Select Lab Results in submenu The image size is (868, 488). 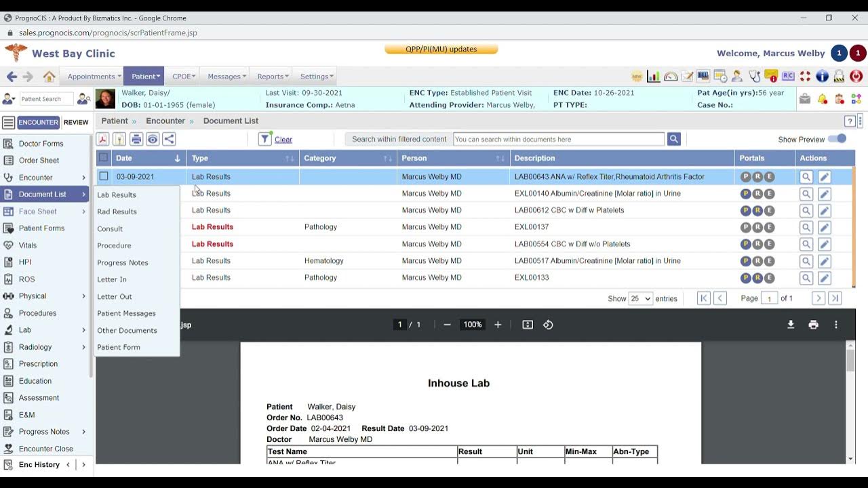[117, 195]
